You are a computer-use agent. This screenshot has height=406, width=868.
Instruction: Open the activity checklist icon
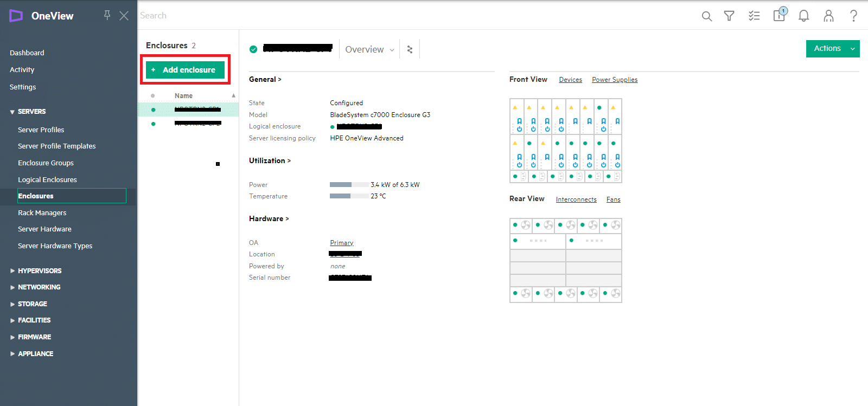pos(754,16)
